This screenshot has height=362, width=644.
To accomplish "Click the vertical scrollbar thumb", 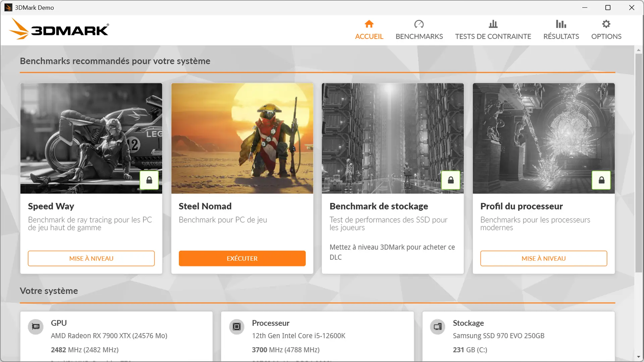I will click(x=639, y=163).
